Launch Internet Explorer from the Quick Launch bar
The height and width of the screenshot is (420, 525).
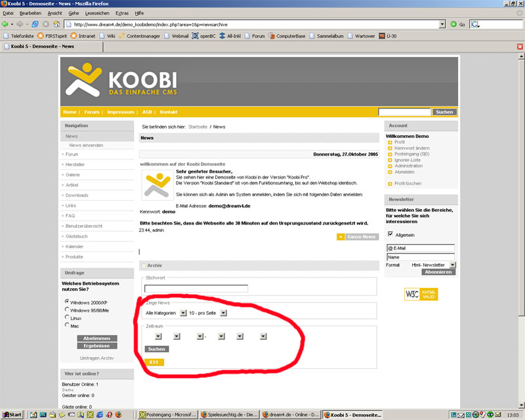click(x=100, y=415)
